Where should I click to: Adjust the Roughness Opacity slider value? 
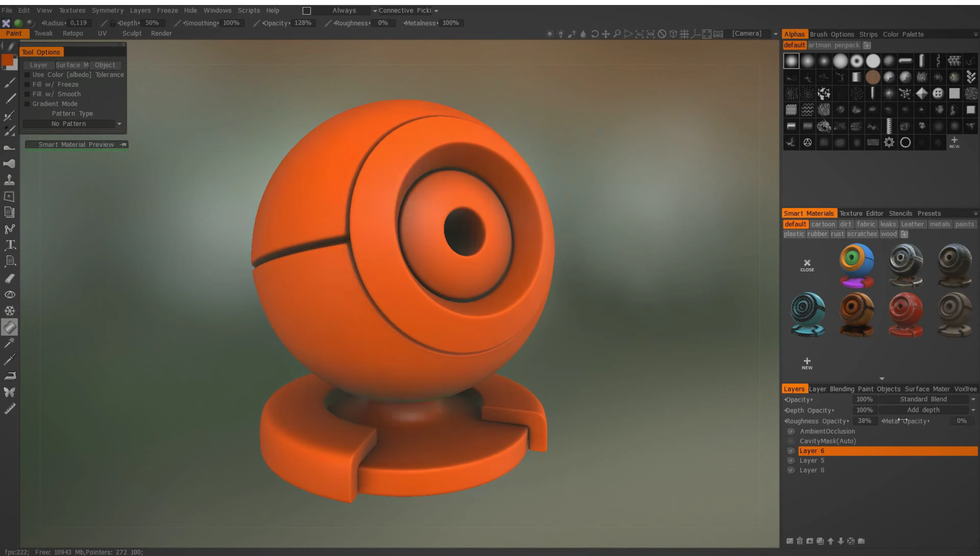point(864,420)
